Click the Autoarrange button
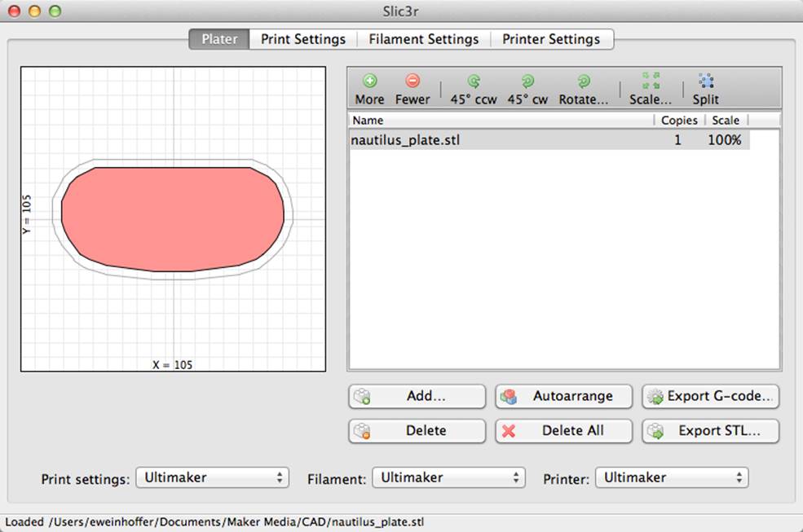This screenshot has height=532, width=803. click(x=564, y=396)
